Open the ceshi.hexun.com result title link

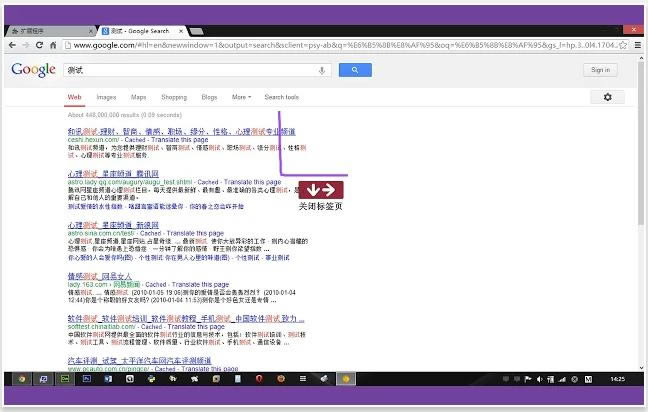(181, 131)
